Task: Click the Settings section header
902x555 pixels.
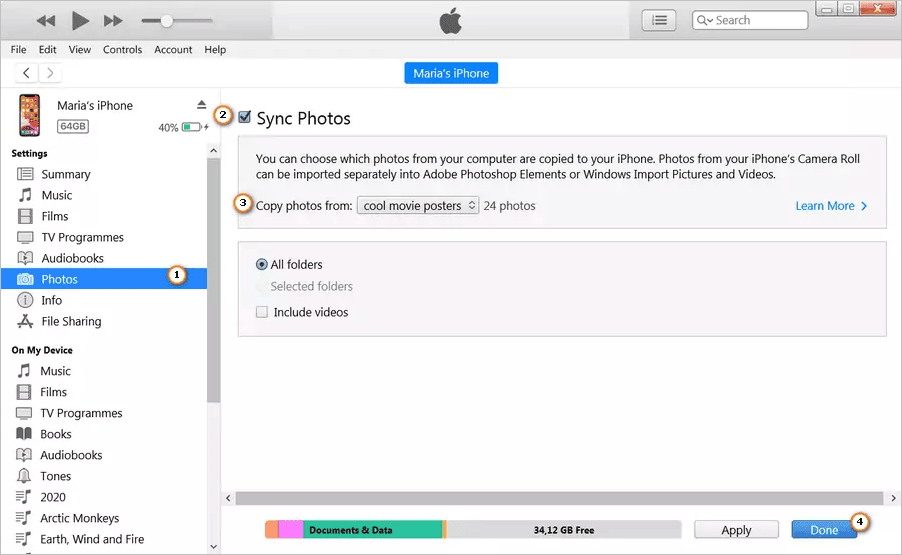Action: coord(29,153)
